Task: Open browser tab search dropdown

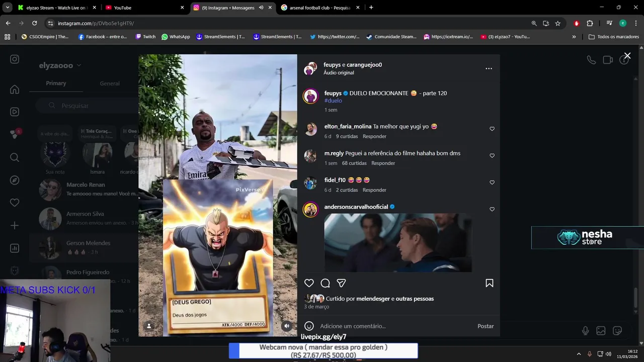Action: tap(8, 8)
